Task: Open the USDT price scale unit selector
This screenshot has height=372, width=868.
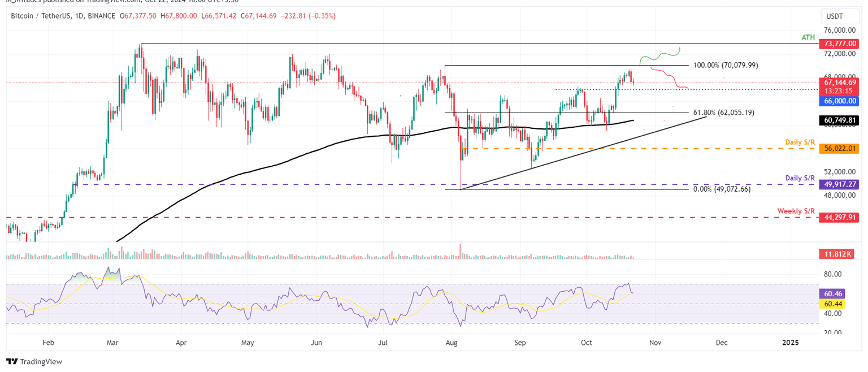Action: (839, 16)
